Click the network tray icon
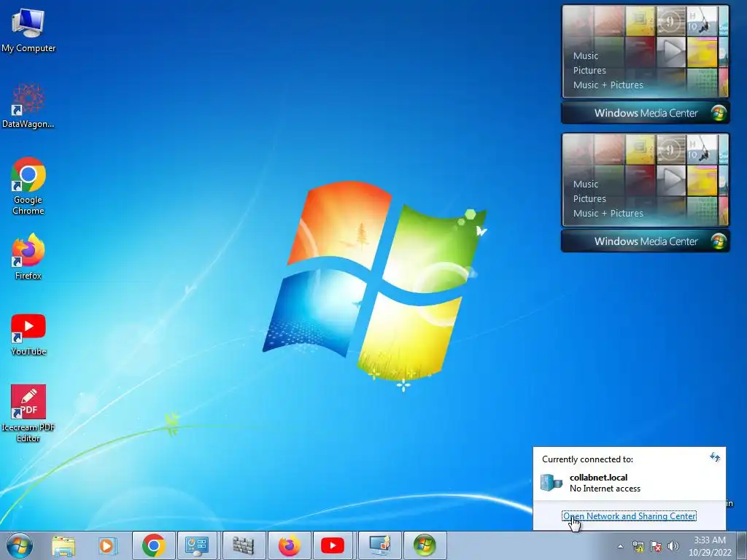Viewport: 747px width, 560px height. pyautogui.click(x=638, y=546)
